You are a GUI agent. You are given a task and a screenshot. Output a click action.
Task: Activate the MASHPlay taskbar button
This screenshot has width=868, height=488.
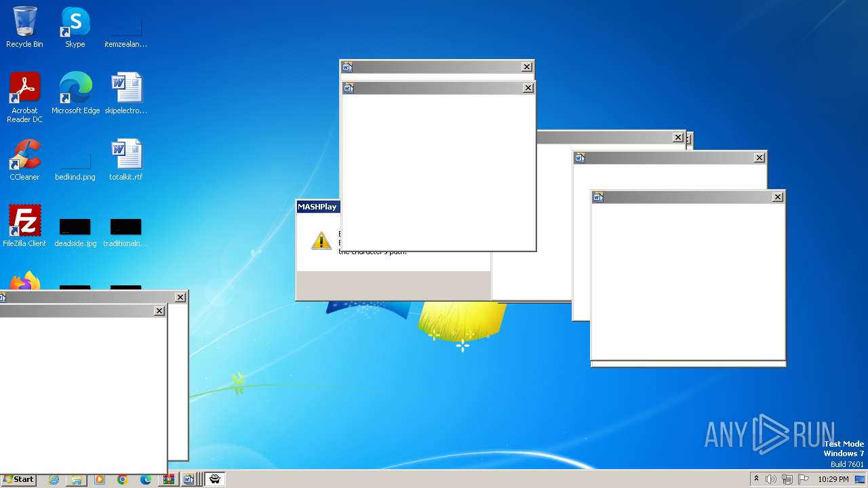click(x=215, y=479)
